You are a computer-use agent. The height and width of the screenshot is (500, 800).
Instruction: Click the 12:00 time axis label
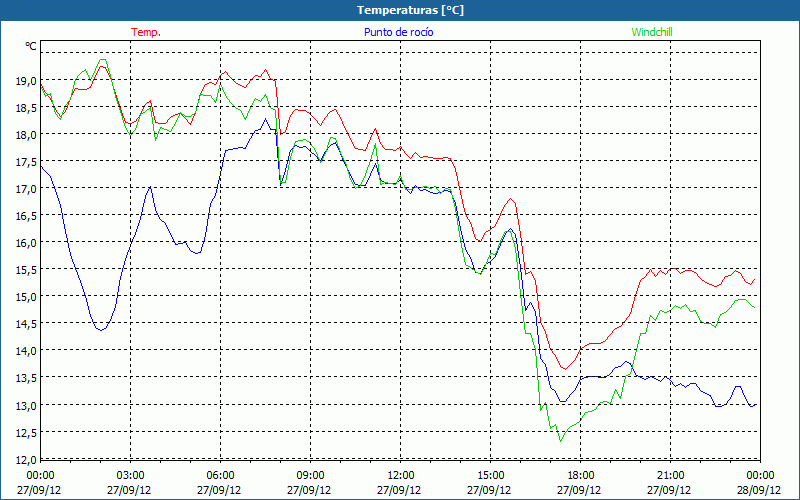coord(401,476)
